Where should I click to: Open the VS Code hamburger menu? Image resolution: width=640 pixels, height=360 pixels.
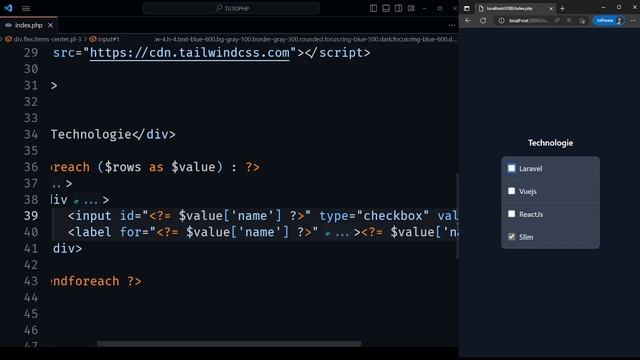(x=26, y=8)
